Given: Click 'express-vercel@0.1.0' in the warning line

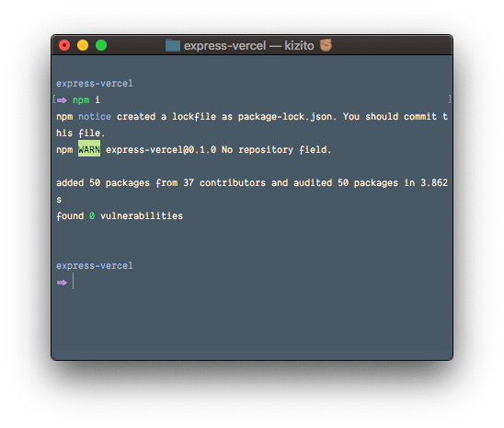Looking at the screenshot, I should pos(161,150).
